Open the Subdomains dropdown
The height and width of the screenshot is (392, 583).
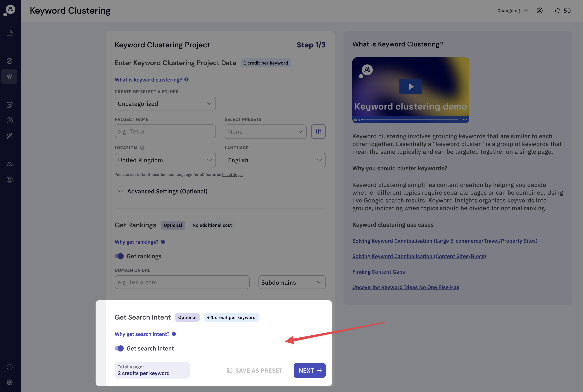(x=292, y=282)
